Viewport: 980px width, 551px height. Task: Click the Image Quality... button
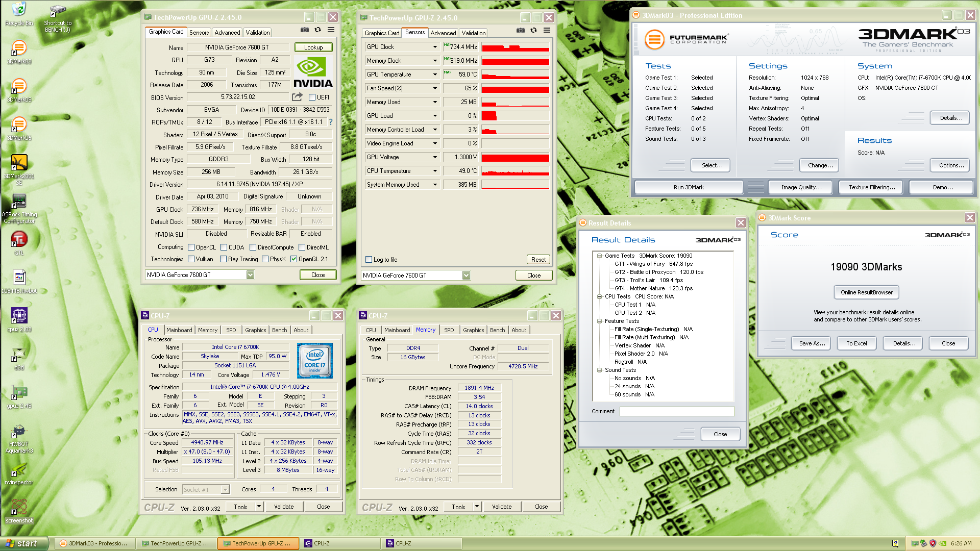coord(801,188)
